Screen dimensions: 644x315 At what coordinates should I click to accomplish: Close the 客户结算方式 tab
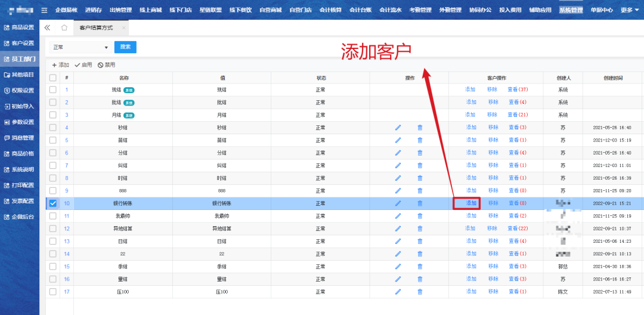123,28
